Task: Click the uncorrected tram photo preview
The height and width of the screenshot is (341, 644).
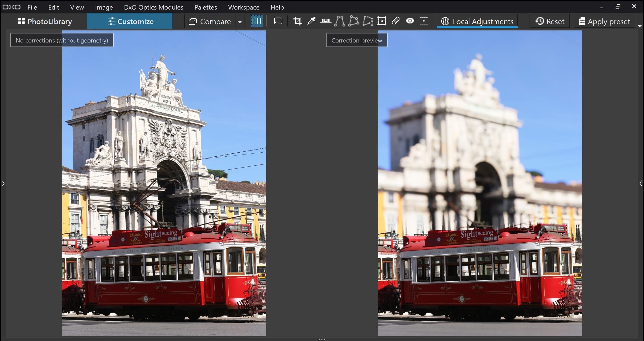Action: [x=164, y=183]
